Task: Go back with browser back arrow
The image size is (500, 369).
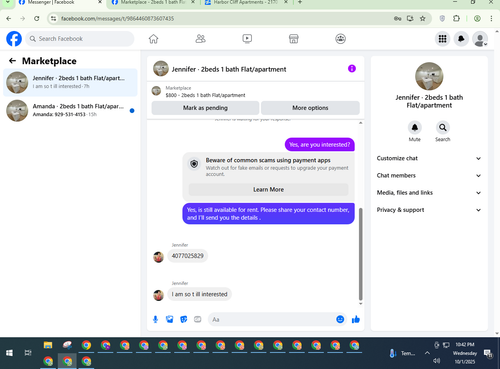Action: pos(9,19)
